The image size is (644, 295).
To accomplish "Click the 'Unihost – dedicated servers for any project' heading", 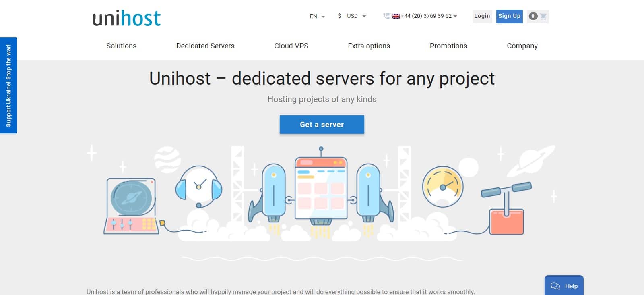I will (322, 78).
